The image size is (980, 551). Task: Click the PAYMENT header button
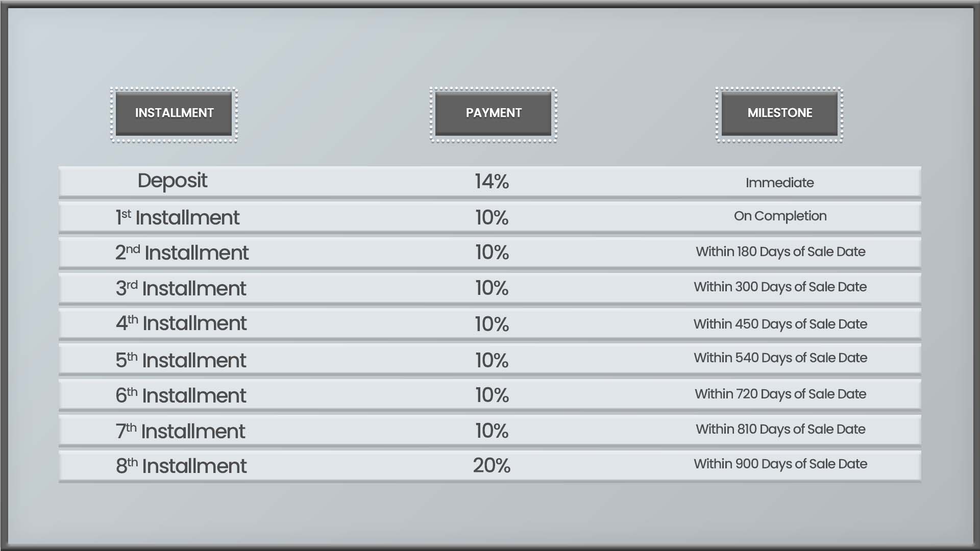pos(494,114)
